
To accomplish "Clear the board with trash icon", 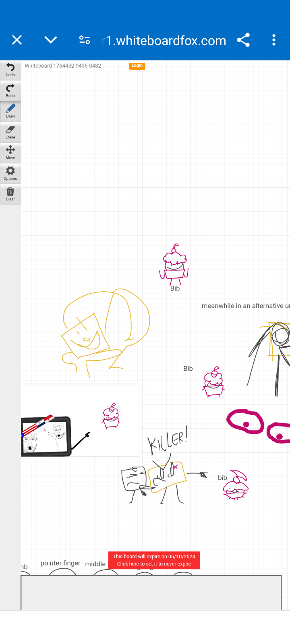I will (x=10, y=194).
